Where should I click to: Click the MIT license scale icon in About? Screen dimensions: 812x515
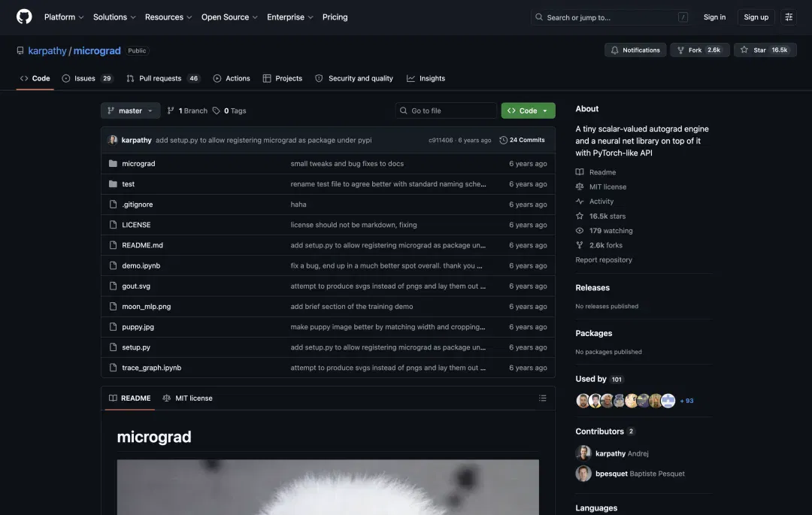(580, 187)
